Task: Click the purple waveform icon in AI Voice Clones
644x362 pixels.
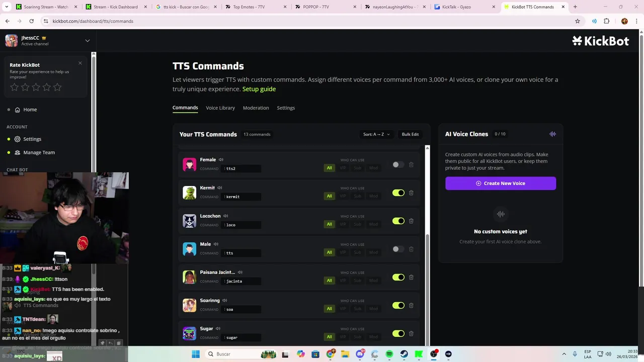Action: coord(552,134)
